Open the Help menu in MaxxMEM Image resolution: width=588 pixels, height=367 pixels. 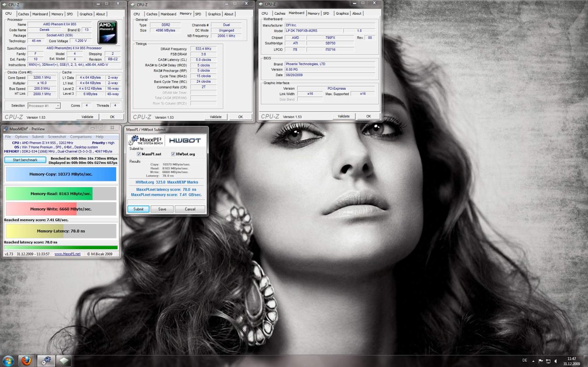(100, 137)
